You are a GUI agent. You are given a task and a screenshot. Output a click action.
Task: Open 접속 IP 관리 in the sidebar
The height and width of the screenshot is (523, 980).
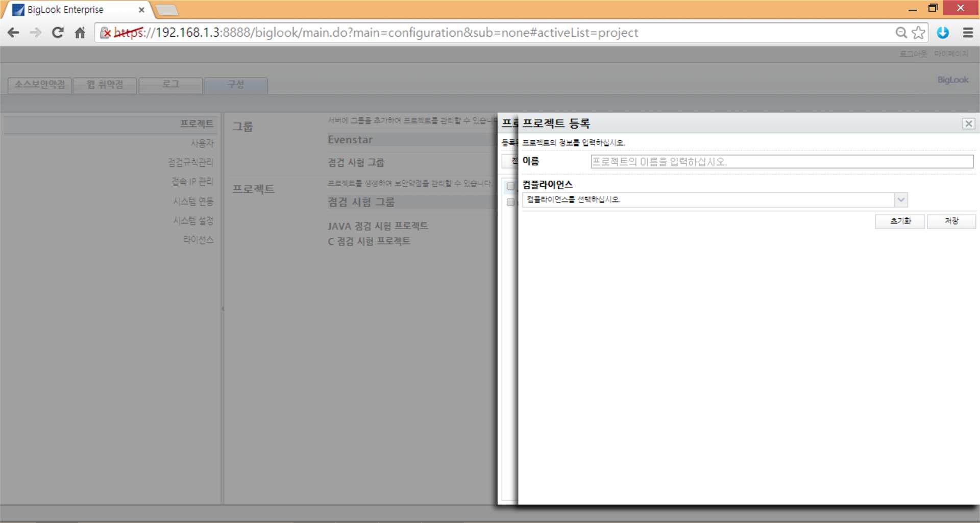coord(192,182)
